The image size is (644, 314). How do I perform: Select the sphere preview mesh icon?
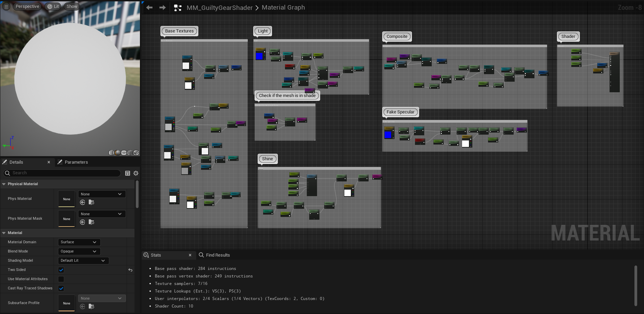118,153
